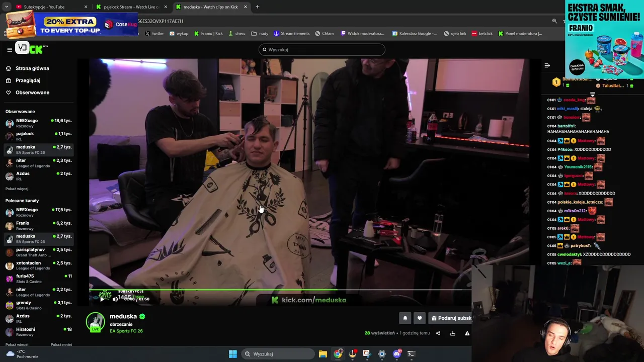Close the Subskrypcje YouTube tab
Screen dimensions: 644x362
pyautogui.click(x=86, y=7)
